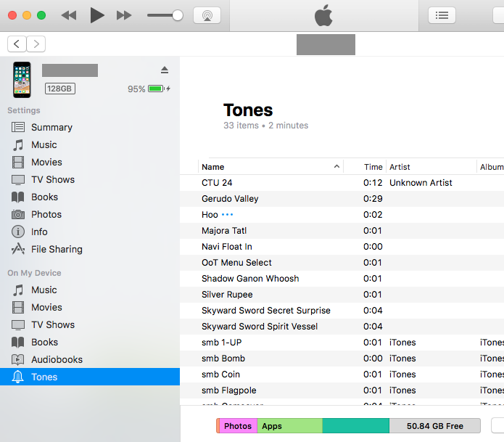Select Books under On My Device
The width and height of the screenshot is (504, 442).
coord(44,342)
